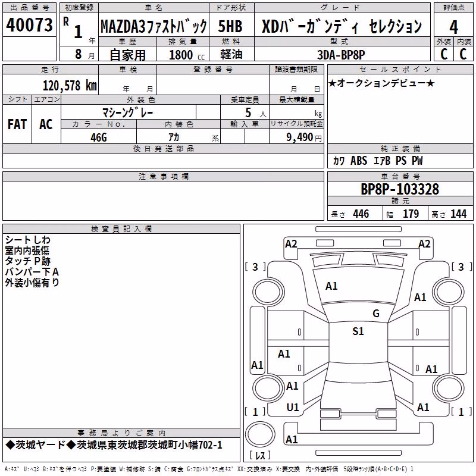Click the width value 179
The width and height of the screenshot is (476, 476).
411,214
